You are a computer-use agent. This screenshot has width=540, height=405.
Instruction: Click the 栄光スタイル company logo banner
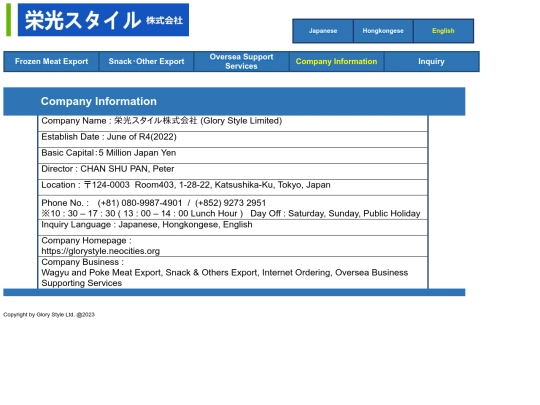click(x=103, y=20)
